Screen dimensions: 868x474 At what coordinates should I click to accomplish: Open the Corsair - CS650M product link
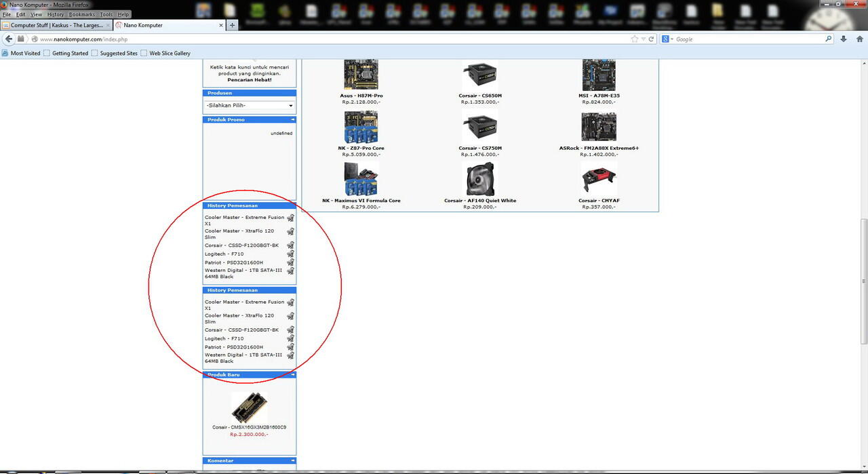[480, 96]
